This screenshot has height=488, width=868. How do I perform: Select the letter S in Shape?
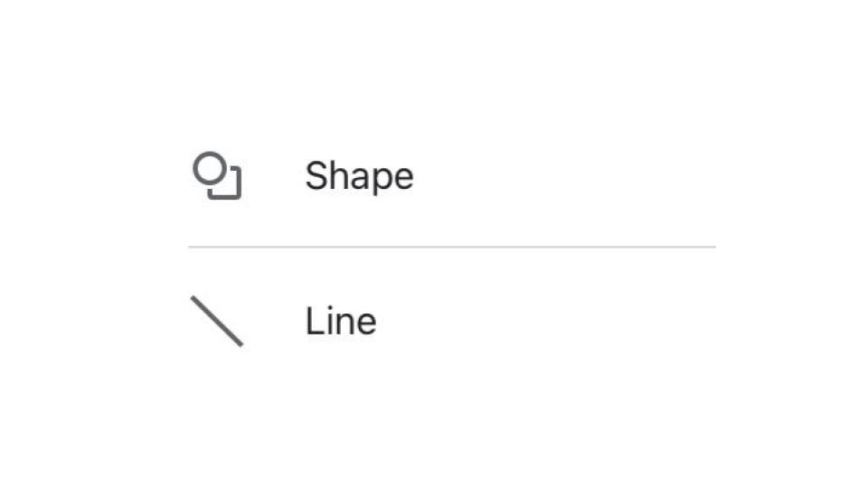(316, 175)
